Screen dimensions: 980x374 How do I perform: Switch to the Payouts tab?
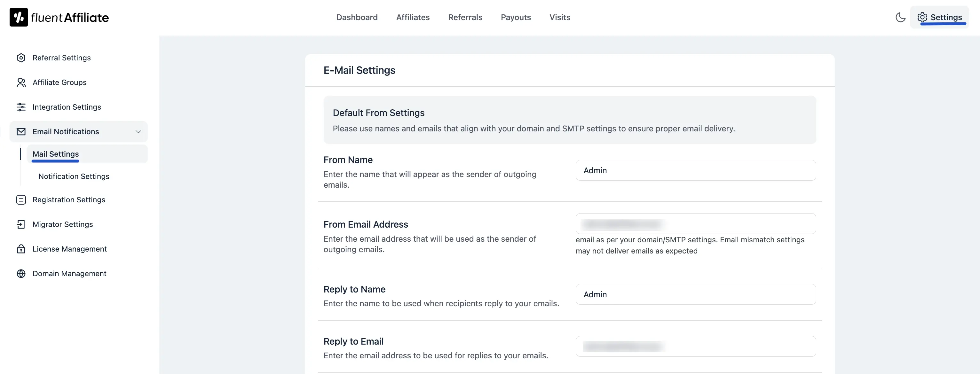click(x=516, y=17)
